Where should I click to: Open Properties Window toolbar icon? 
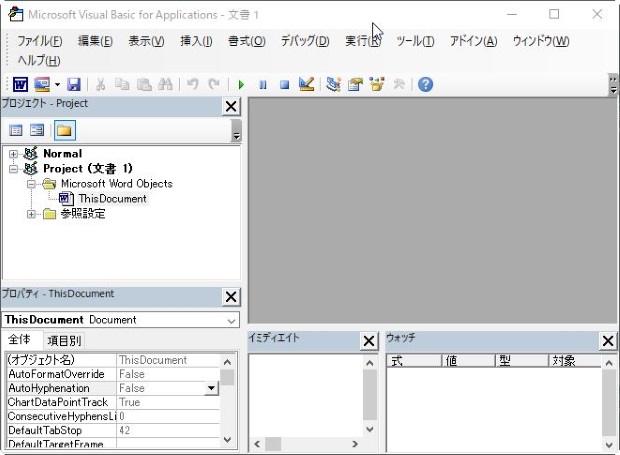(355, 84)
